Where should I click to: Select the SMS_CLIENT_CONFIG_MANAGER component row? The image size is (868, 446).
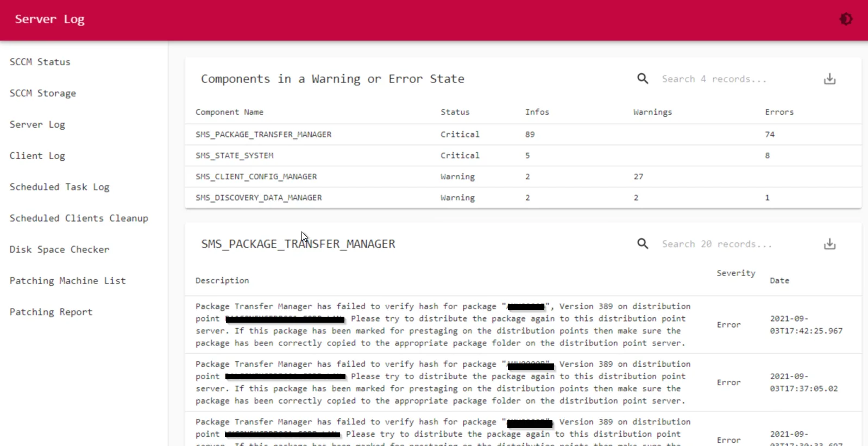523,177
